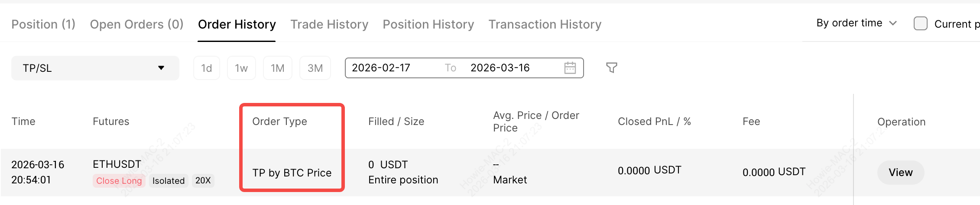Open the TP/SL order type dropdown
980x205 pixels.
tap(95, 68)
